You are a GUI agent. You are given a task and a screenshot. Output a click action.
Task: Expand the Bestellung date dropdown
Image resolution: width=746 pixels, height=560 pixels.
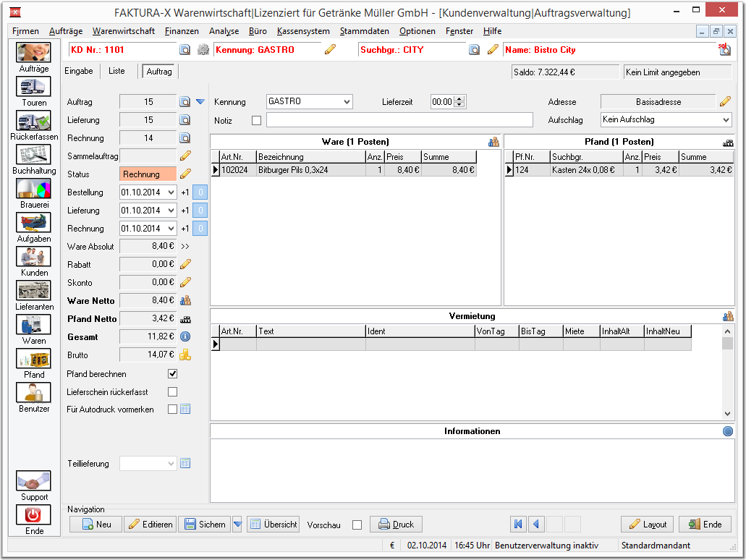(x=171, y=192)
